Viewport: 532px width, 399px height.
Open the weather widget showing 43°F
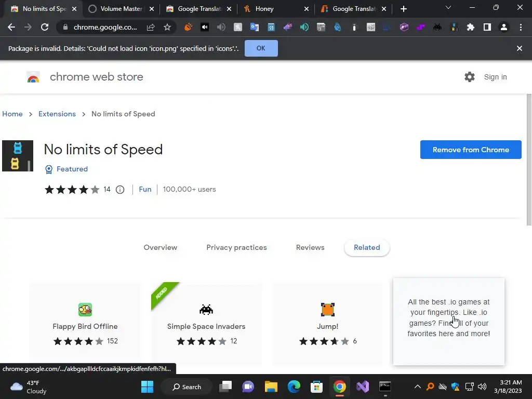coord(29,387)
